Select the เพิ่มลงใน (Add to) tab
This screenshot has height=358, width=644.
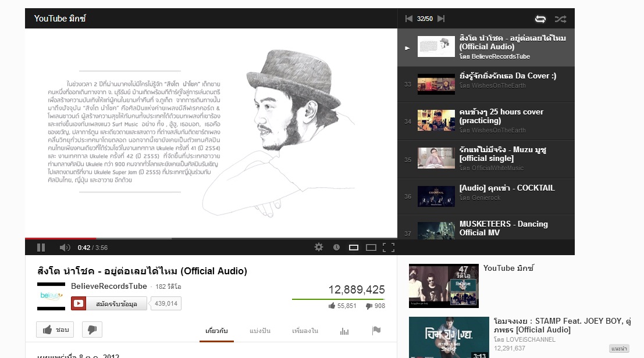point(305,331)
